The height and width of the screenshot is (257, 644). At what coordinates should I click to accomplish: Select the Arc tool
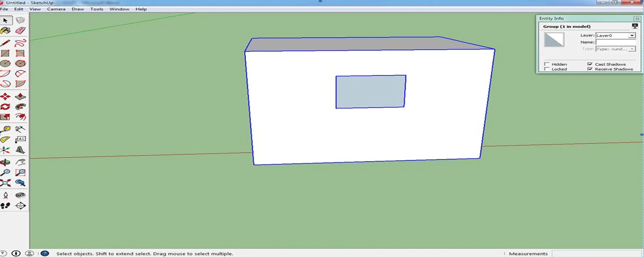pos(6,74)
